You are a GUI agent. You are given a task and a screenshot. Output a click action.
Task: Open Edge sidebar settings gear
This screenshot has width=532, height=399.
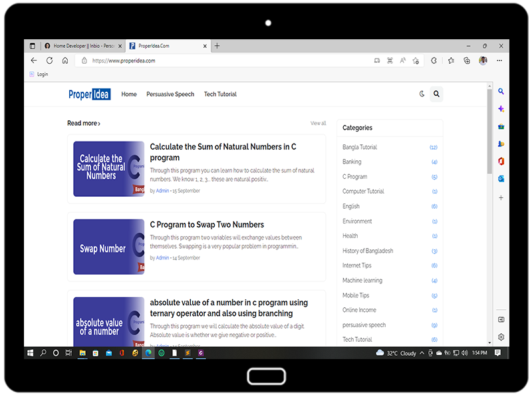(501, 337)
